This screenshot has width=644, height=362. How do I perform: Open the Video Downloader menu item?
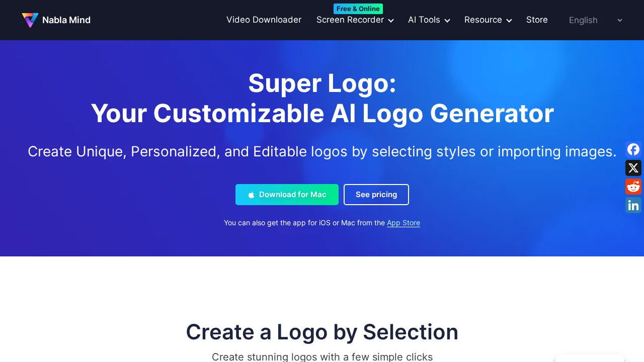point(264,20)
